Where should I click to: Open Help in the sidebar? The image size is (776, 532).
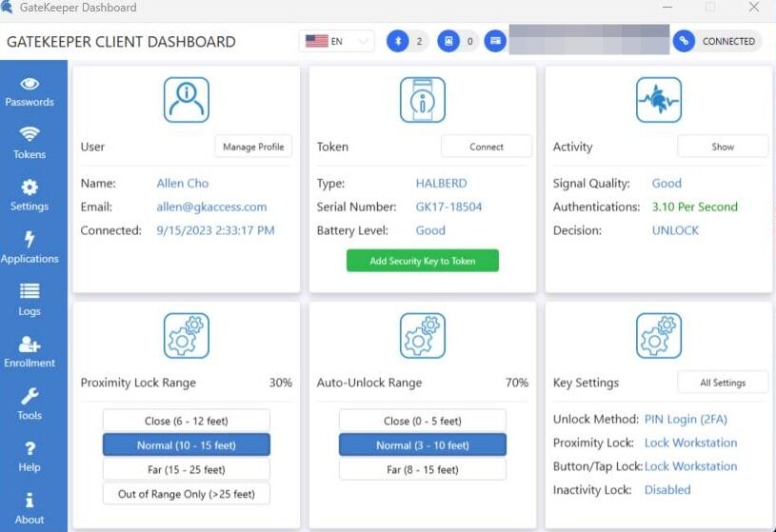coord(30,457)
